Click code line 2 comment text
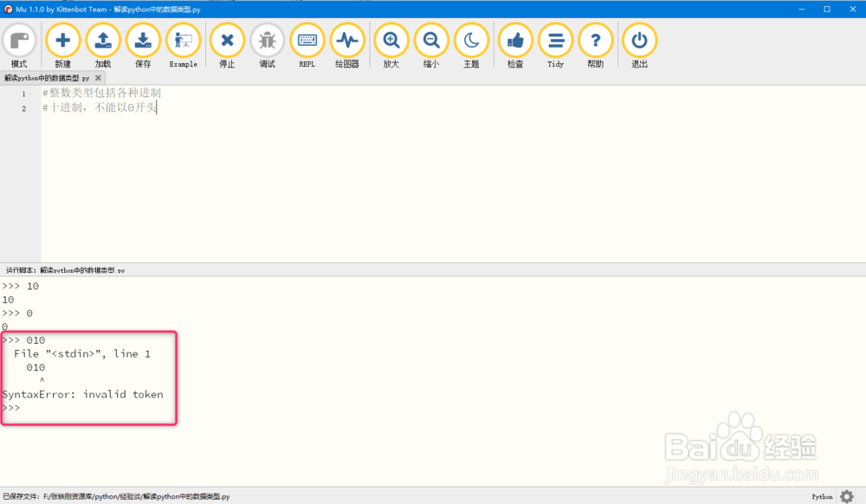This screenshot has height=504, width=866. (x=100, y=107)
